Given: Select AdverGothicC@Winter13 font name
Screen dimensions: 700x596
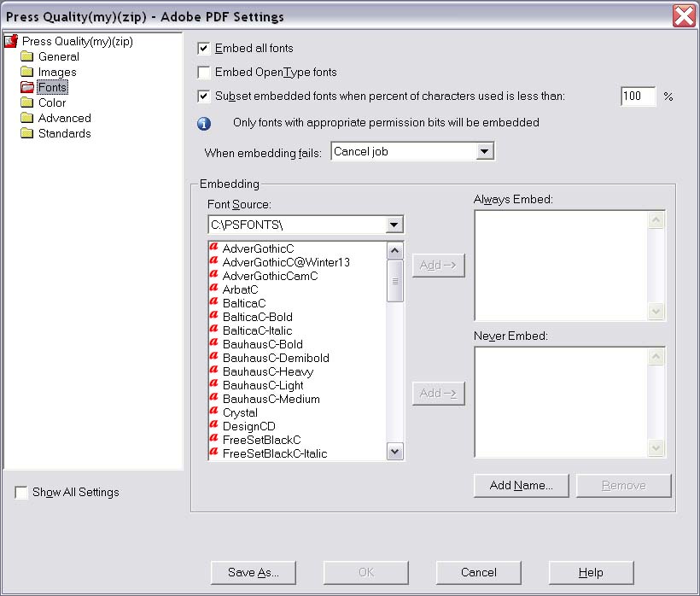Looking at the screenshot, I should point(286,262).
